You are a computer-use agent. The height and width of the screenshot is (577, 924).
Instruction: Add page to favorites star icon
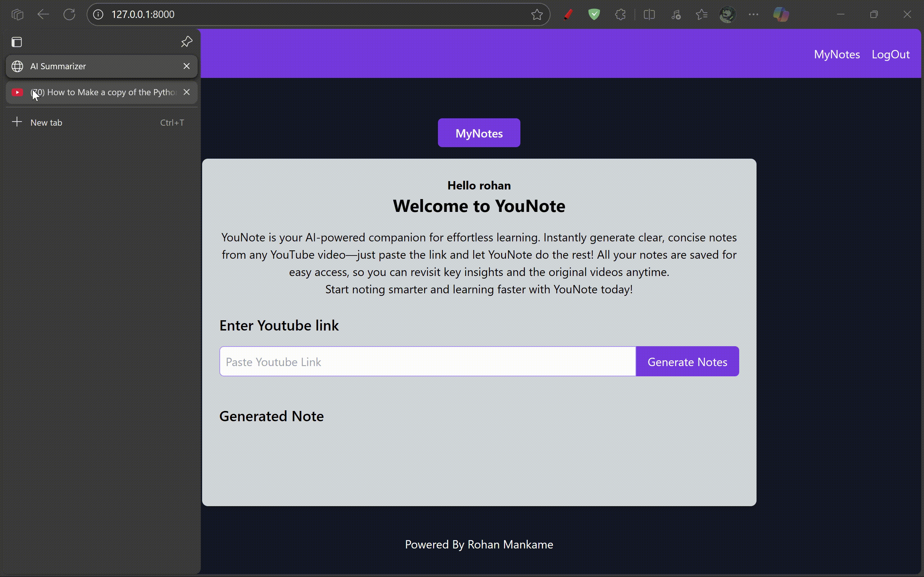pyautogui.click(x=536, y=14)
